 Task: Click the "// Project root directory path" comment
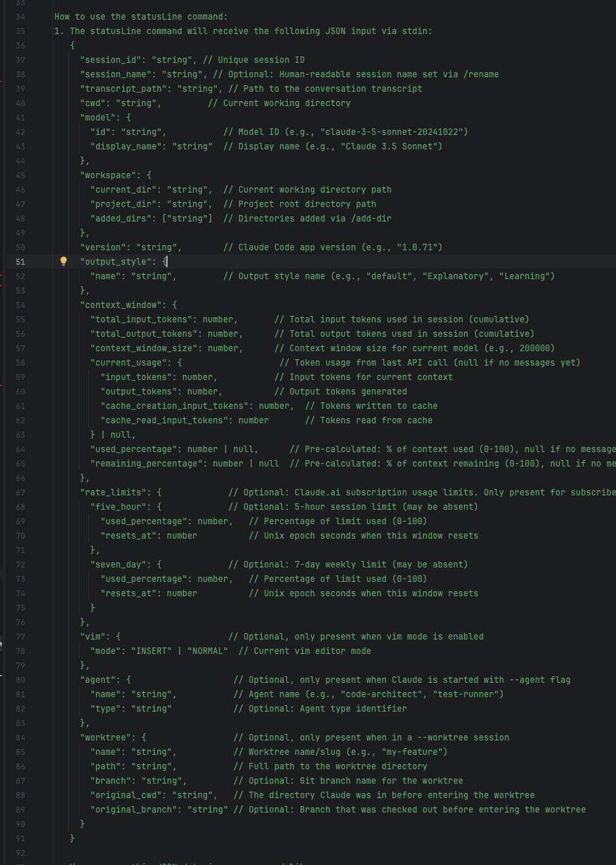coord(299,204)
